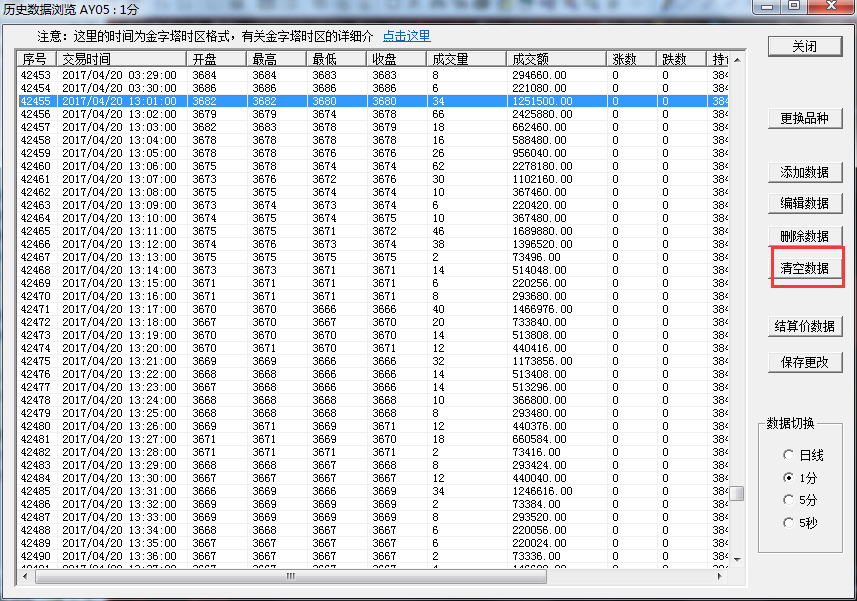Viewport: 857px width, 601px height.
Task: Choose the 5分 data interval
Action: 788,500
